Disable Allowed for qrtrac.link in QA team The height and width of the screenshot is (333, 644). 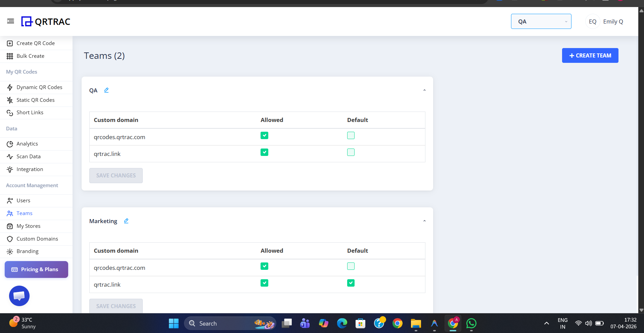264,152
